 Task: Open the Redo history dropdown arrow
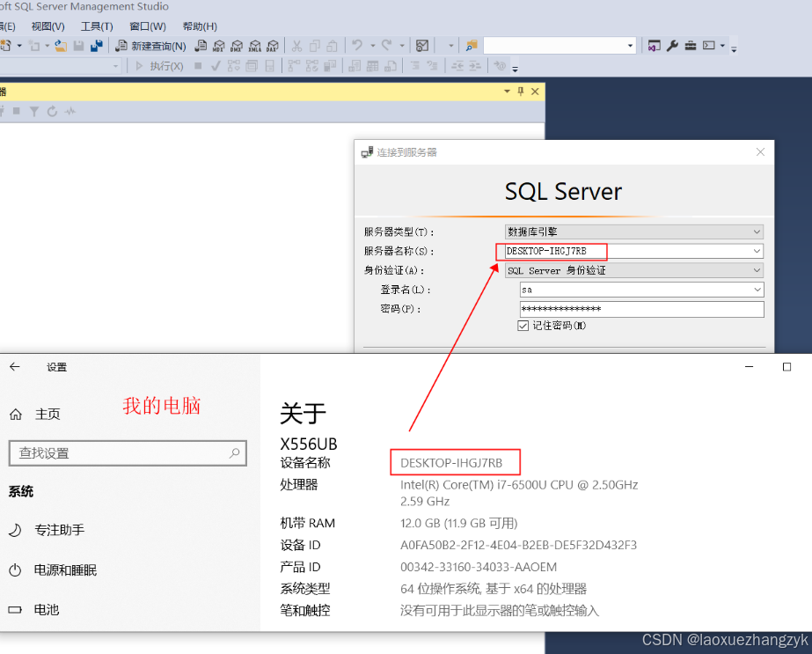[402, 46]
